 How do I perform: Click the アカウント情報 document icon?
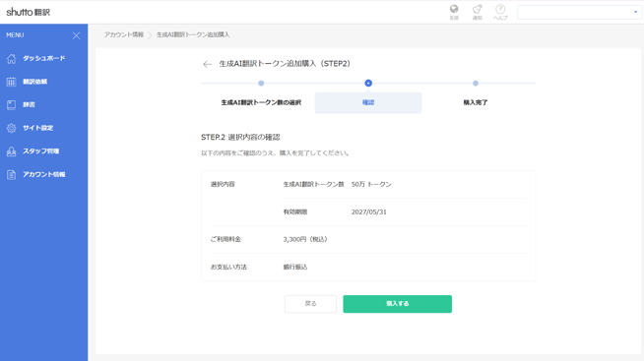click(x=11, y=175)
